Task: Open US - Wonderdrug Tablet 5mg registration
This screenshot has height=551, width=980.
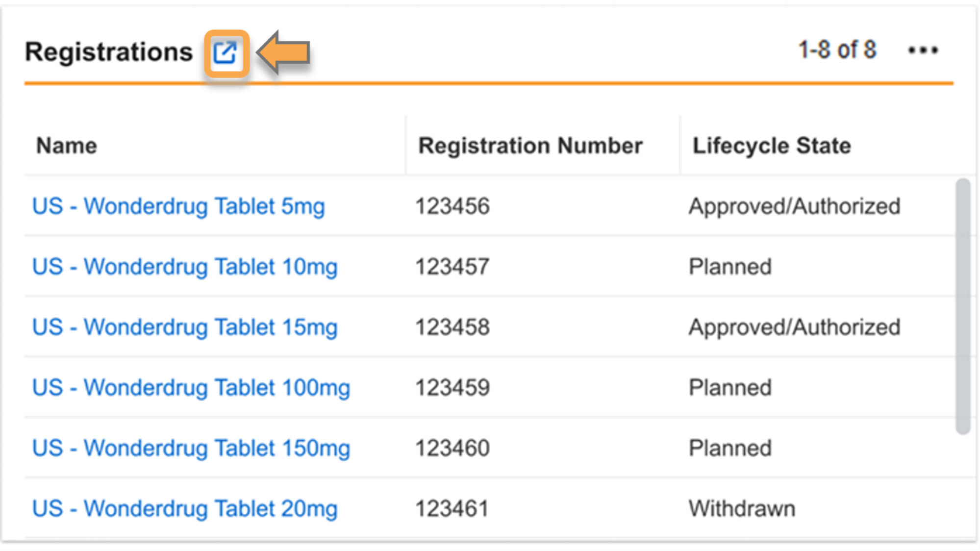Action: tap(178, 206)
